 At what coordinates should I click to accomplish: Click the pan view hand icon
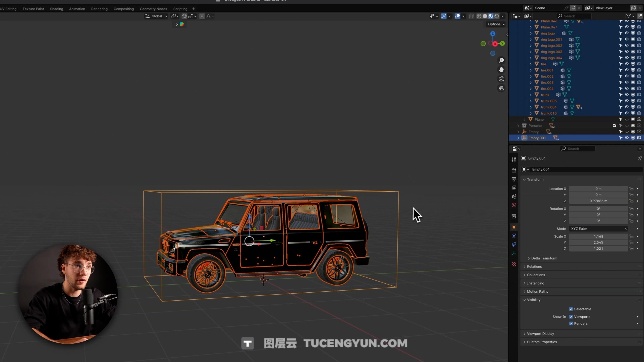pos(501,70)
